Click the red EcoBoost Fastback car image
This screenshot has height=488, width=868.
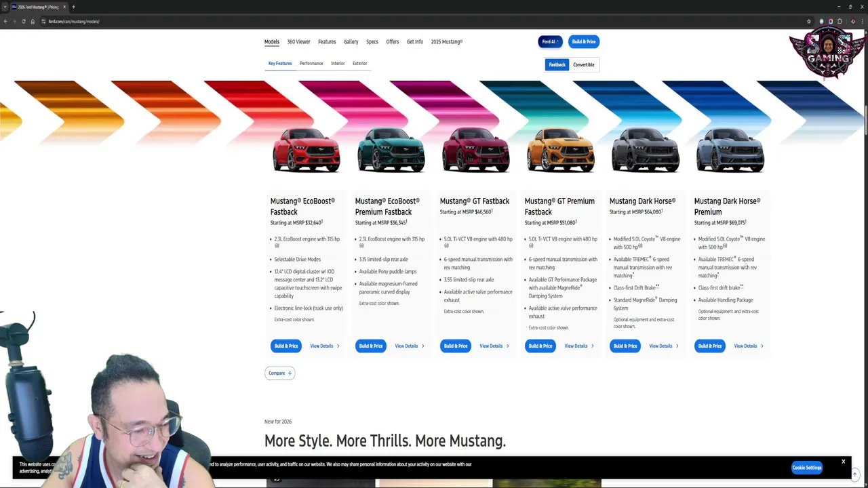(307, 149)
